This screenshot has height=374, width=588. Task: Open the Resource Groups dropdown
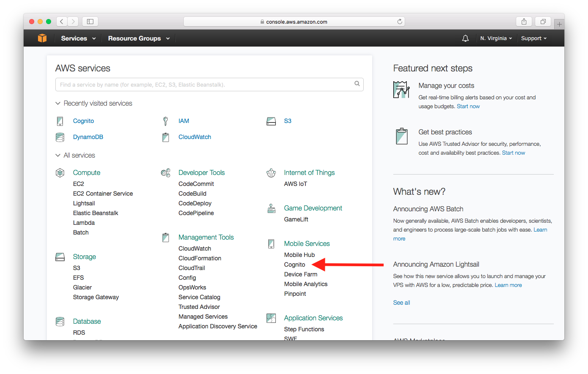click(x=139, y=38)
